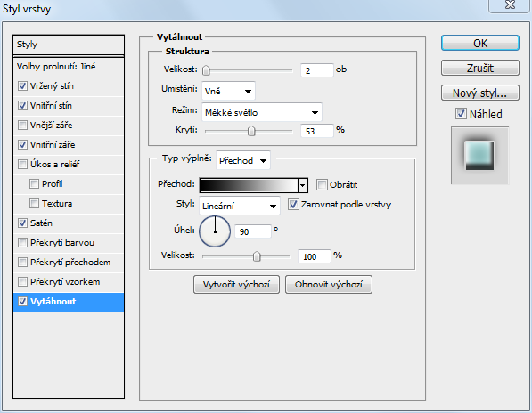The height and width of the screenshot is (413, 532).
Task: Click the Vytvořit výchozí button
Action: tap(236, 284)
